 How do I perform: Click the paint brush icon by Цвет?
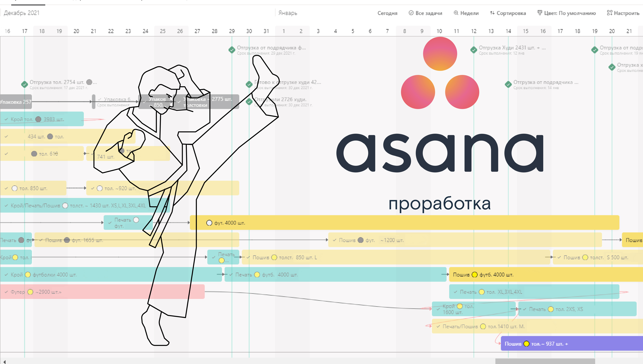point(540,13)
